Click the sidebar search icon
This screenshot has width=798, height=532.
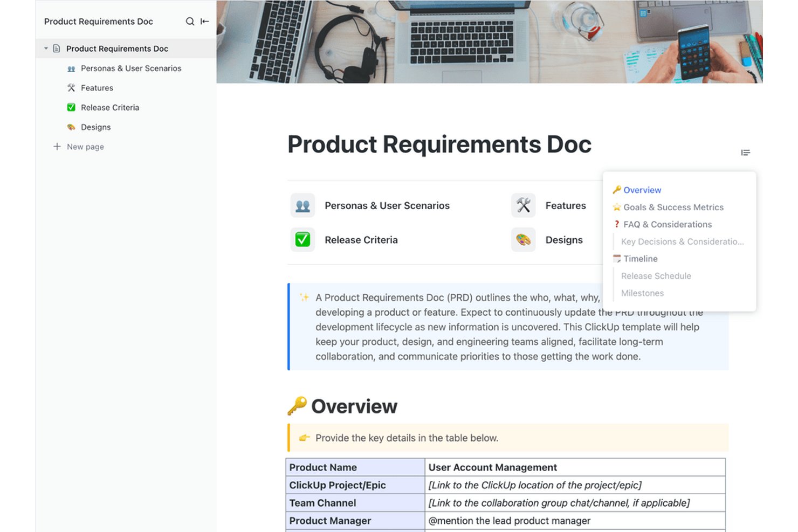point(190,22)
